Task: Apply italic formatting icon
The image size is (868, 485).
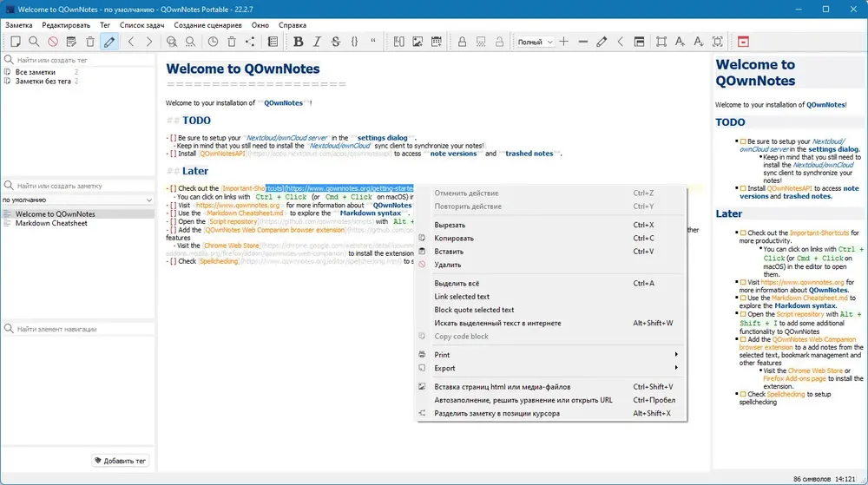Action: point(317,42)
